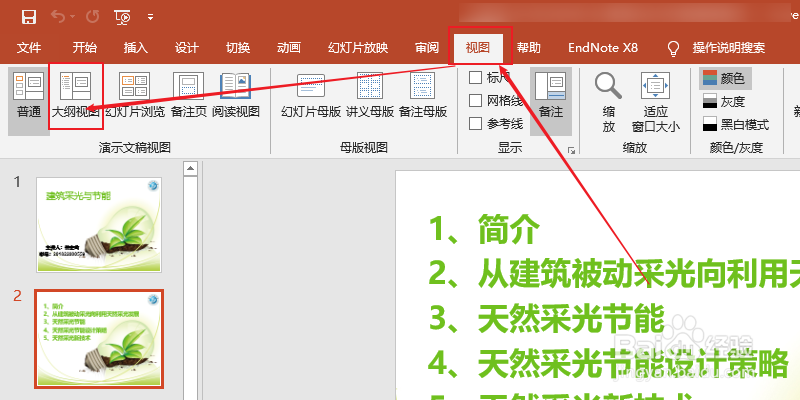Switch to 大纲视图 outline view
The image size is (800, 400).
coord(76,97)
